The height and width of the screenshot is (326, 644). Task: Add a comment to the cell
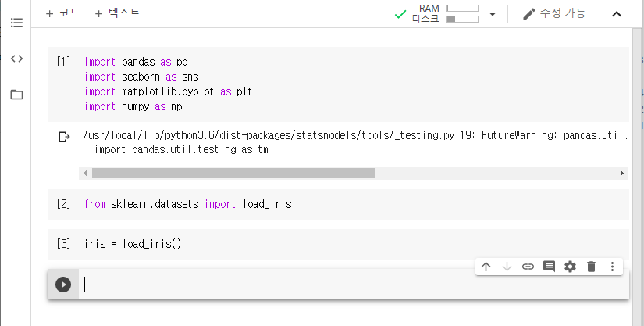point(549,267)
